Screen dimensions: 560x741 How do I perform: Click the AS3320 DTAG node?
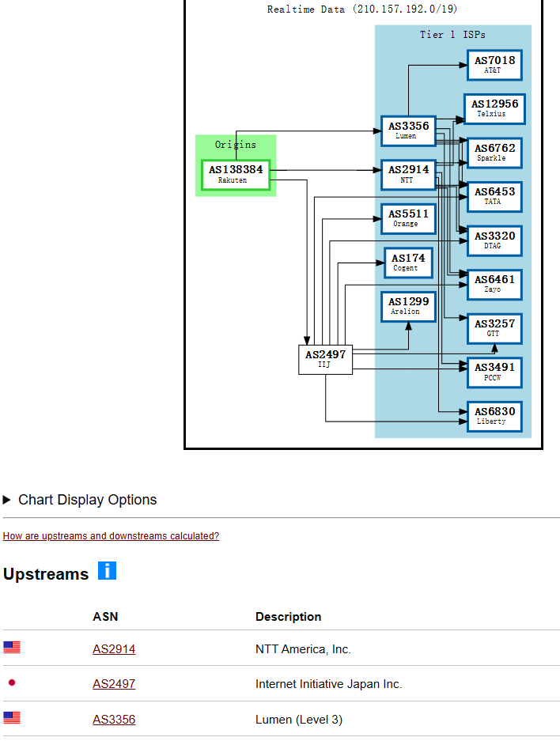[495, 240]
